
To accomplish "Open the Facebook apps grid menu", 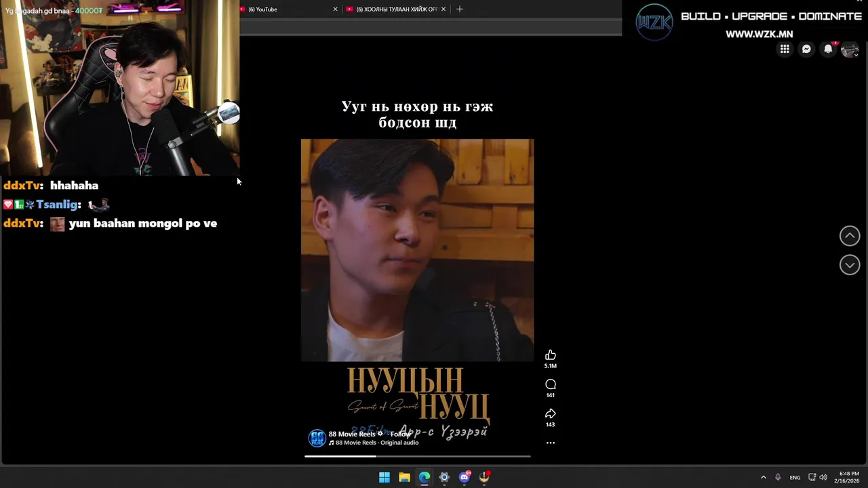I will (x=785, y=49).
